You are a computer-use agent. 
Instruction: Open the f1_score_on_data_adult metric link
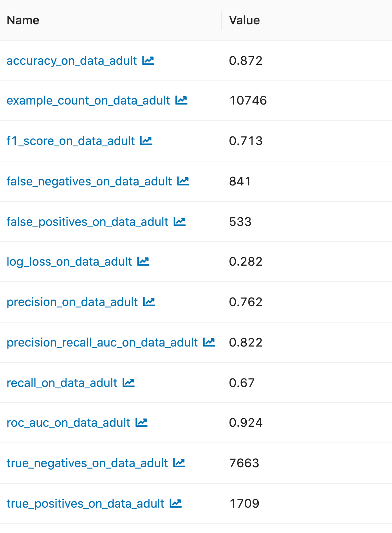click(x=71, y=141)
